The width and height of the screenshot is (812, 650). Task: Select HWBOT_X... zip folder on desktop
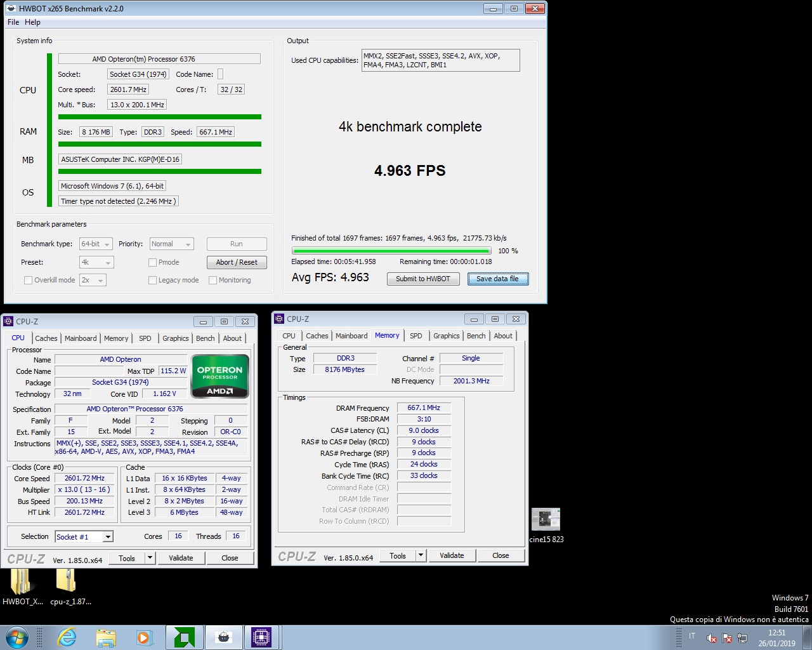pyautogui.click(x=22, y=587)
